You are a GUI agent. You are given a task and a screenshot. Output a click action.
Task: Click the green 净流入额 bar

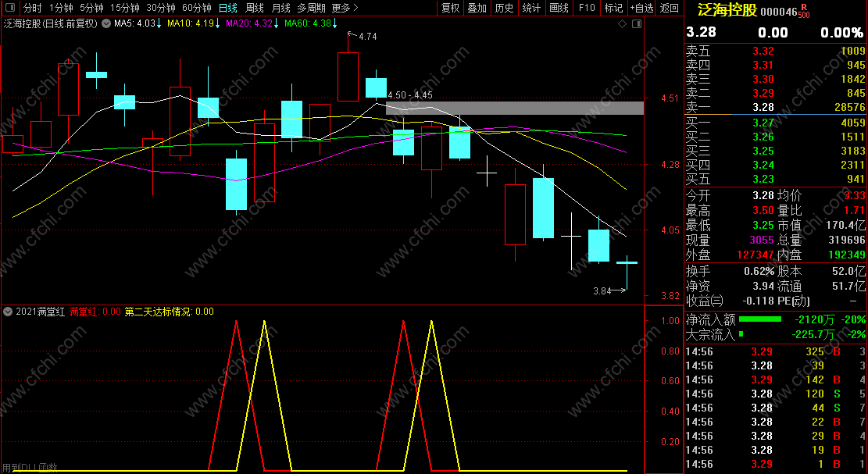pos(760,319)
